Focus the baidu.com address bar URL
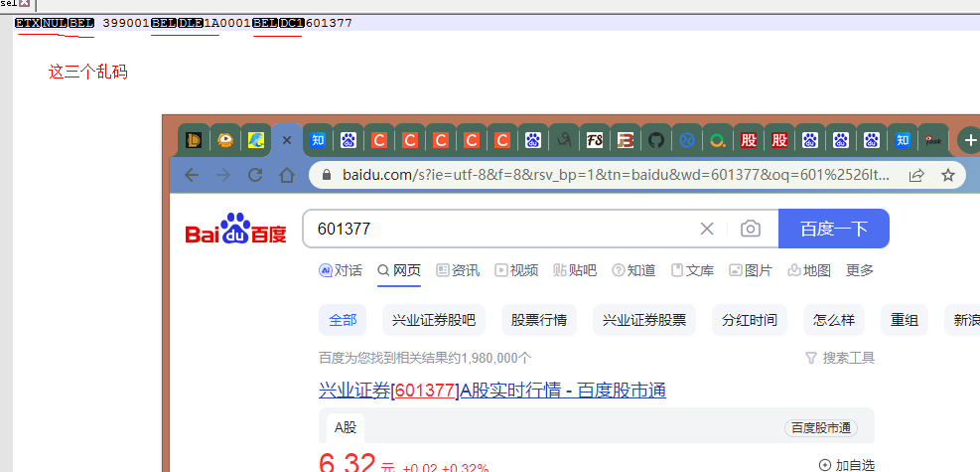Viewport: 980px width, 472px height. point(616,175)
